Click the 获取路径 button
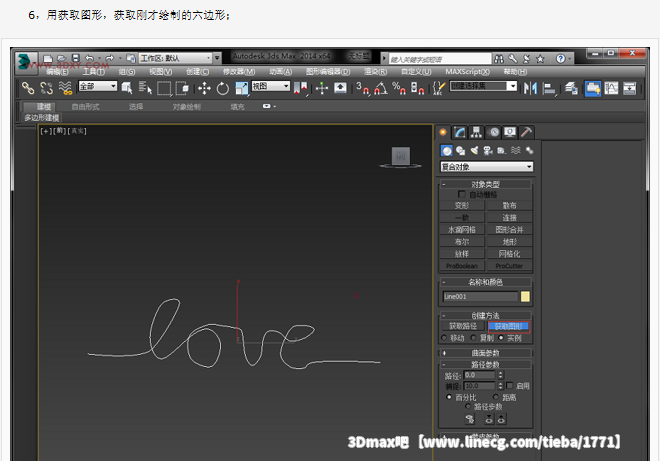Image resolution: width=660 pixels, height=461 pixels. pos(463,326)
